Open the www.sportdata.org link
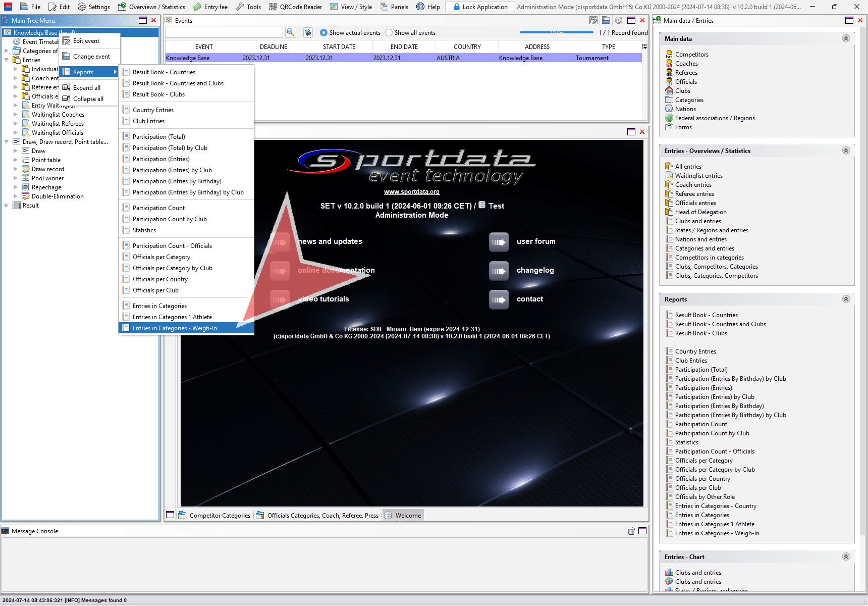 pos(411,192)
